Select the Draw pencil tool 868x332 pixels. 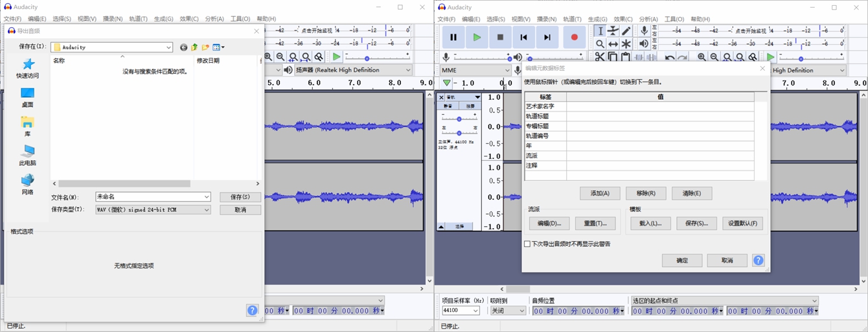(x=626, y=31)
